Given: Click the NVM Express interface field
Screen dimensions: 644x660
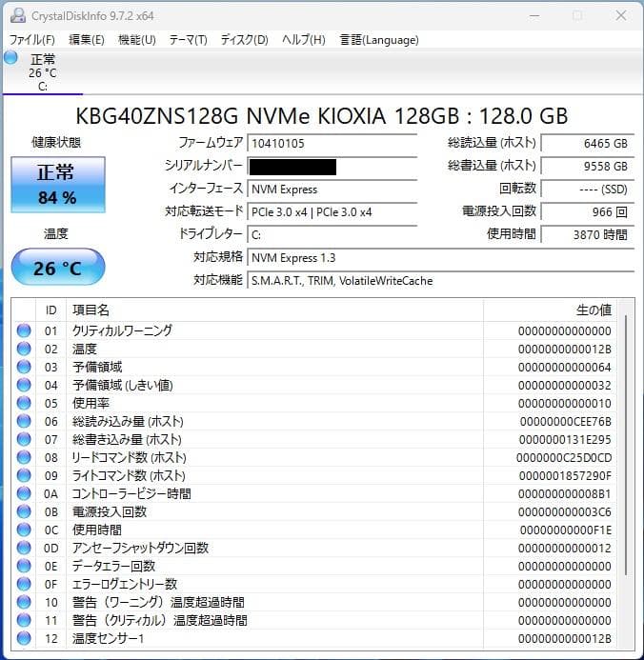Looking at the screenshot, I should (332, 189).
